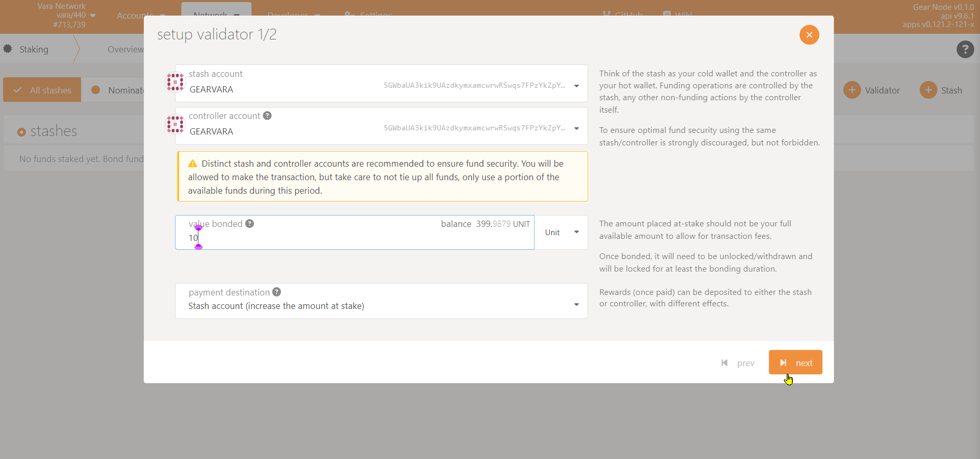The height and width of the screenshot is (459, 980).
Task: Click the next arrow icon
Action: (x=783, y=362)
